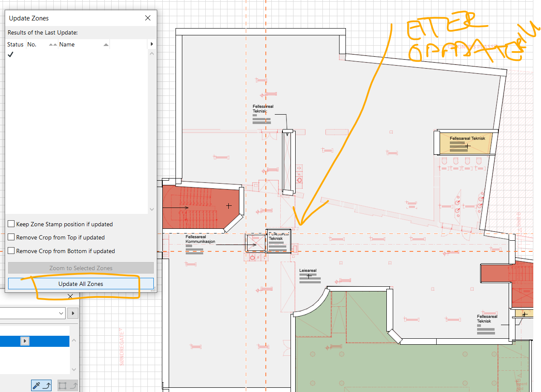Click the arrow button beside the palette dropdown
This screenshot has width=541, height=392.
click(x=73, y=313)
